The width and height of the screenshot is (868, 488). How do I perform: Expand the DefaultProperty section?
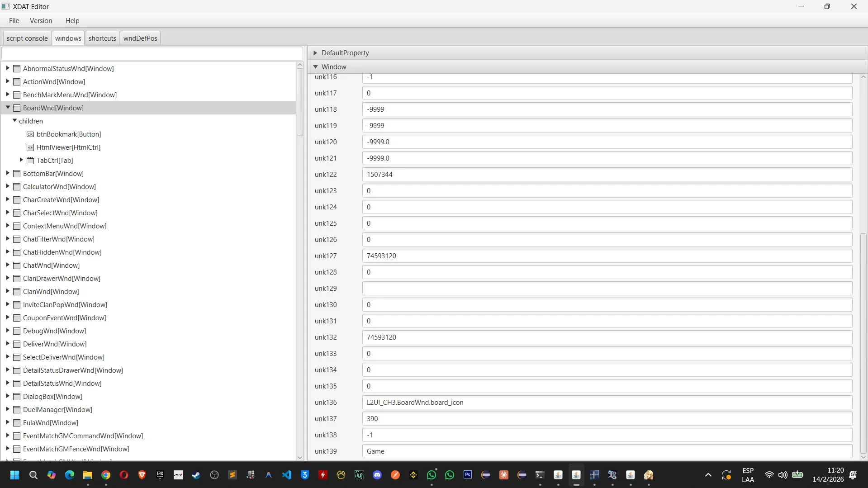click(315, 53)
